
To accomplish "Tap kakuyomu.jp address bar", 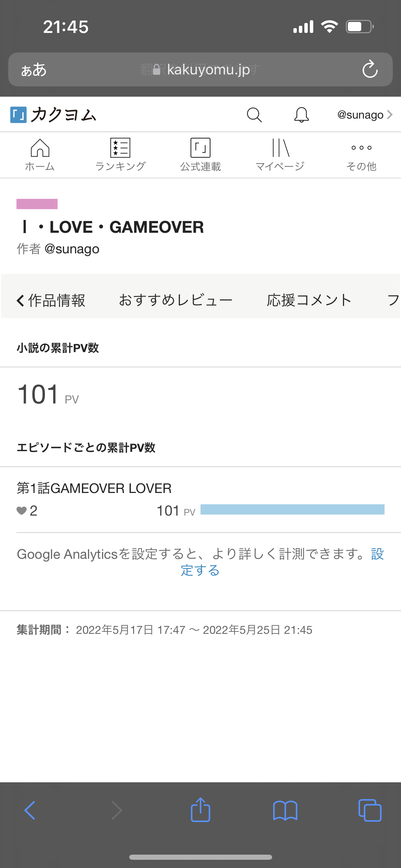I will 206,70.
